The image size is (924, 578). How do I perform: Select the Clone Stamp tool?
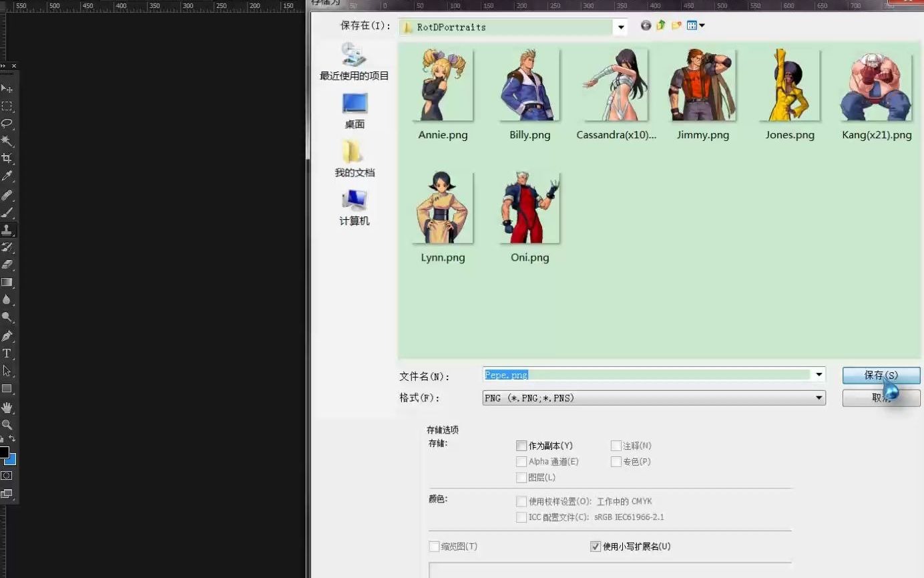tap(7, 230)
